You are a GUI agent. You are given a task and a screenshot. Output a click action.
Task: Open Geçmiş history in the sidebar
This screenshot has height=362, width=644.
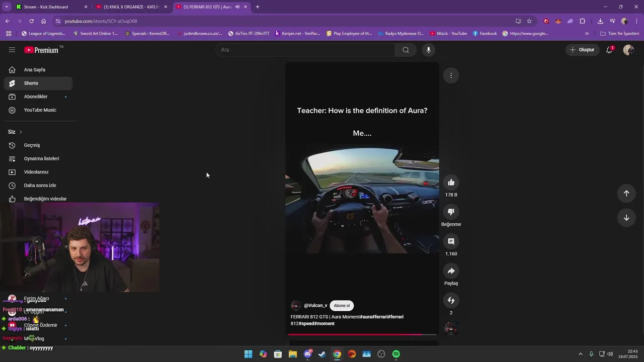tap(38, 145)
